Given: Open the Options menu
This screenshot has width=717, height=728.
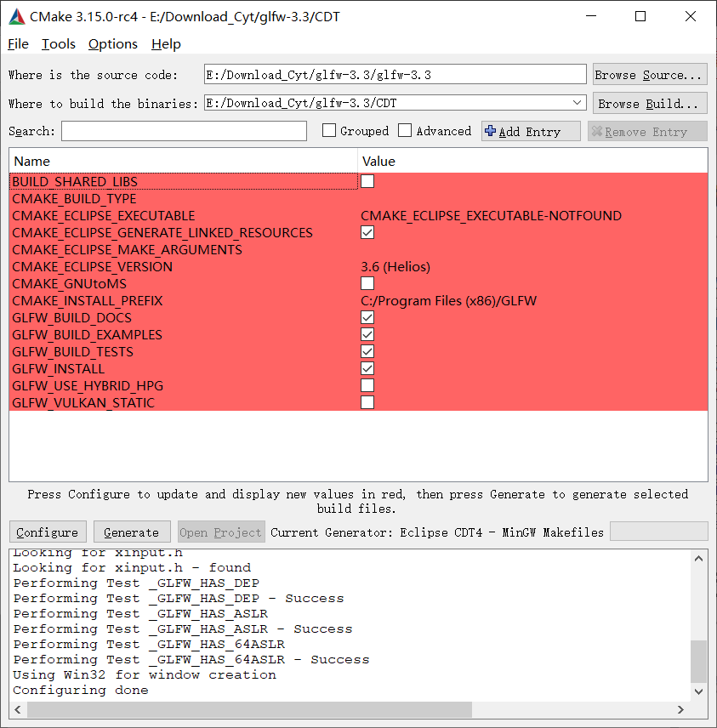Looking at the screenshot, I should pyautogui.click(x=112, y=43).
